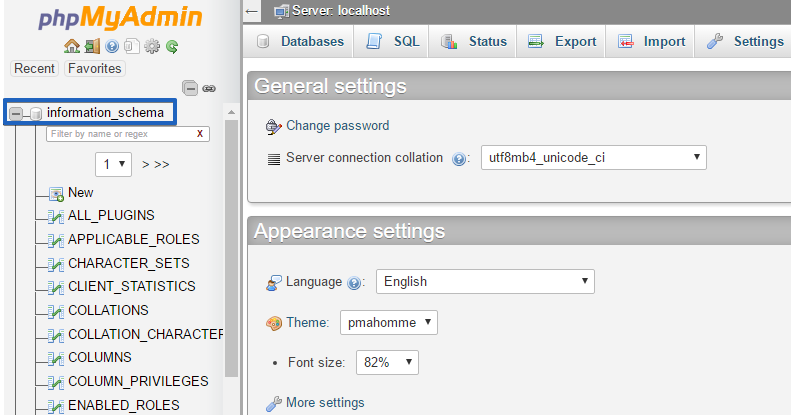Open the Server connection collation dropdown
Viewport: 791px width, 415px height.
[x=593, y=157]
